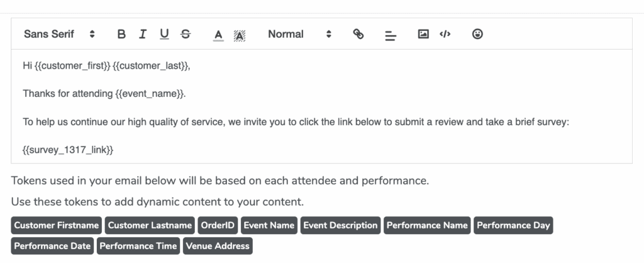Insert the Event Name token
This screenshot has height=263, width=644.
[269, 225]
